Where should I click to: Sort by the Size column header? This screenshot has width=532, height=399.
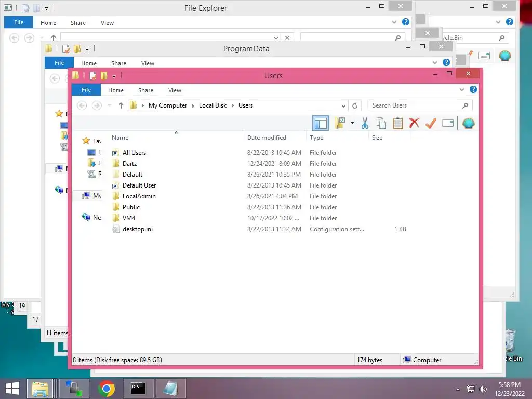coord(377,137)
